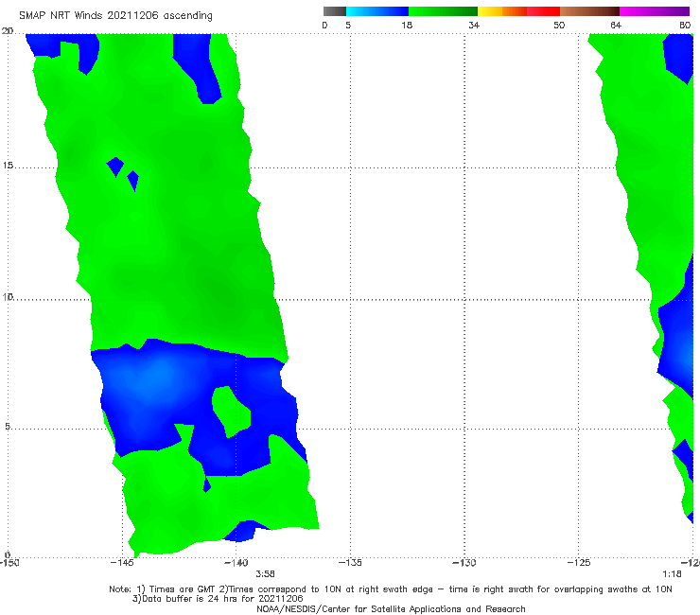The height and width of the screenshot is (615, 700).
Task: Click the color bar label 64
Action: [616, 26]
